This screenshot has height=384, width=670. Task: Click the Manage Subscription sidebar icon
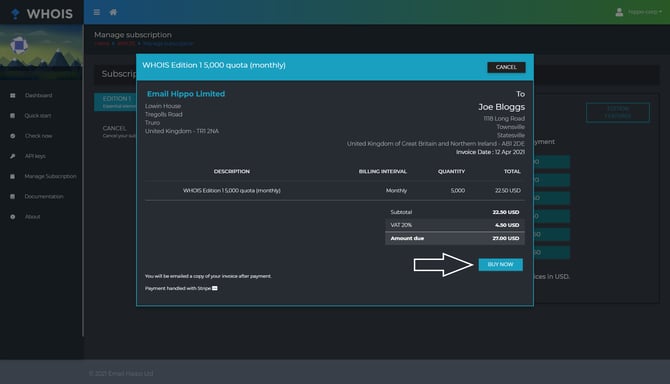pyautogui.click(x=12, y=176)
